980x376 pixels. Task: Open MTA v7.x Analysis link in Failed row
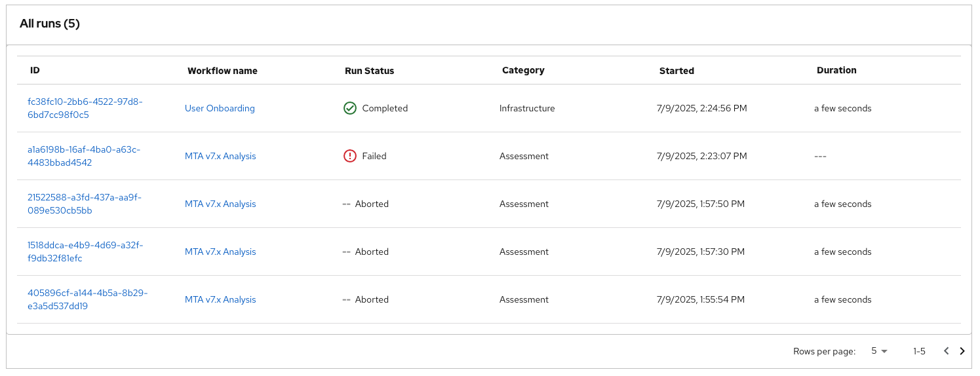(x=220, y=156)
